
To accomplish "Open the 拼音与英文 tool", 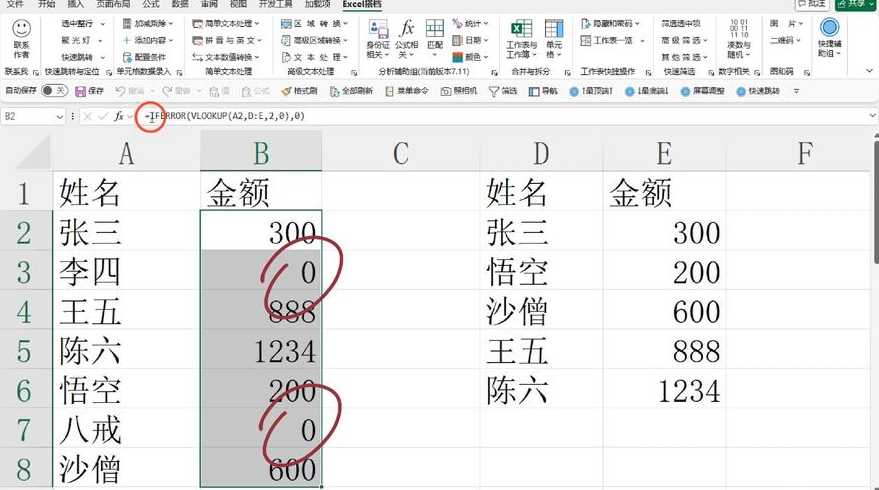I will click(x=226, y=40).
